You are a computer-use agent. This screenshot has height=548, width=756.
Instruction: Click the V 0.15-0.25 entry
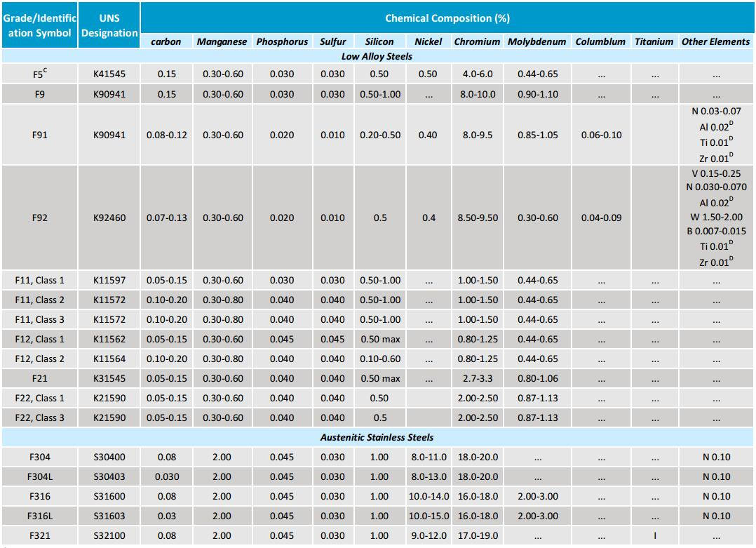[715, 173]
